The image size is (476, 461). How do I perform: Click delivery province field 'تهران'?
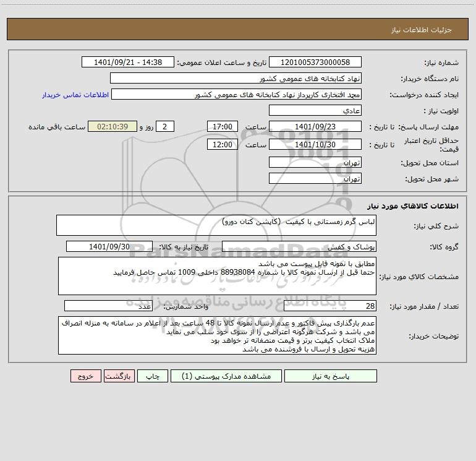click(315, 163)
